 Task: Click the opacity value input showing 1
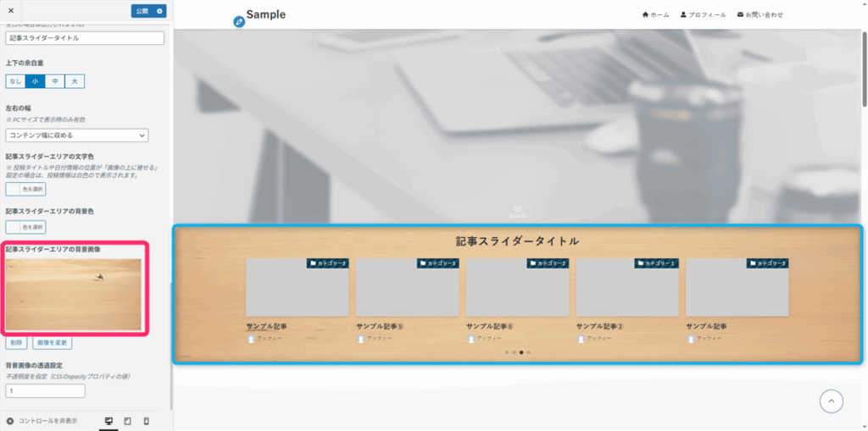[46, 390]
